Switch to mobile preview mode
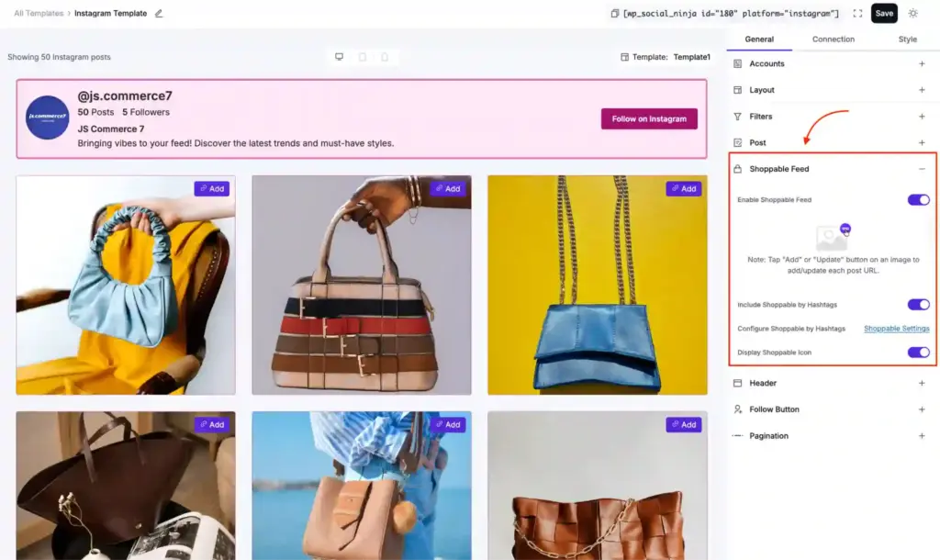 pos(384,57)
